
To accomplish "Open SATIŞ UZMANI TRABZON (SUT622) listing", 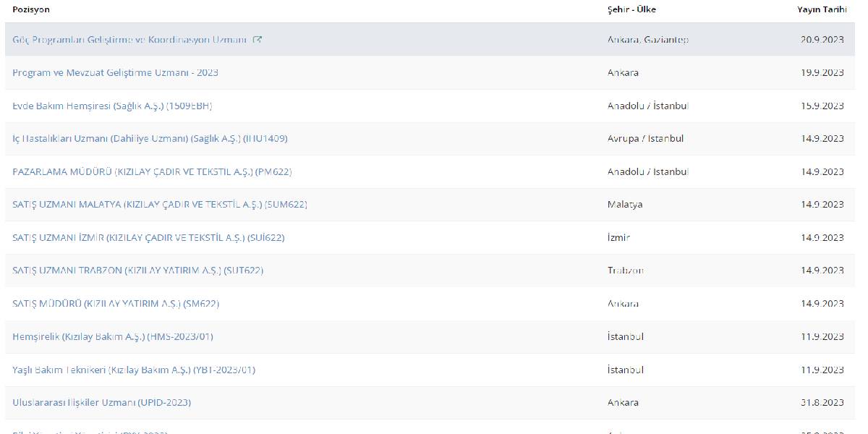I will pos(137,271).
